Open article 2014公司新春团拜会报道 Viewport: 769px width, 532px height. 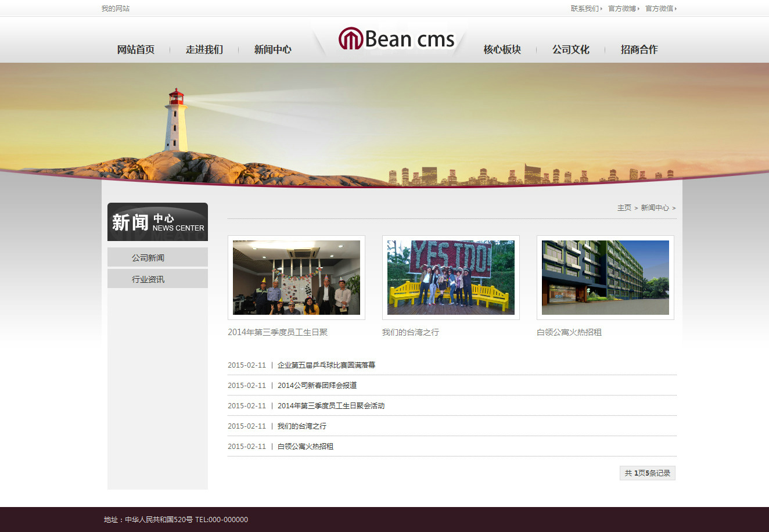[317, 386]
